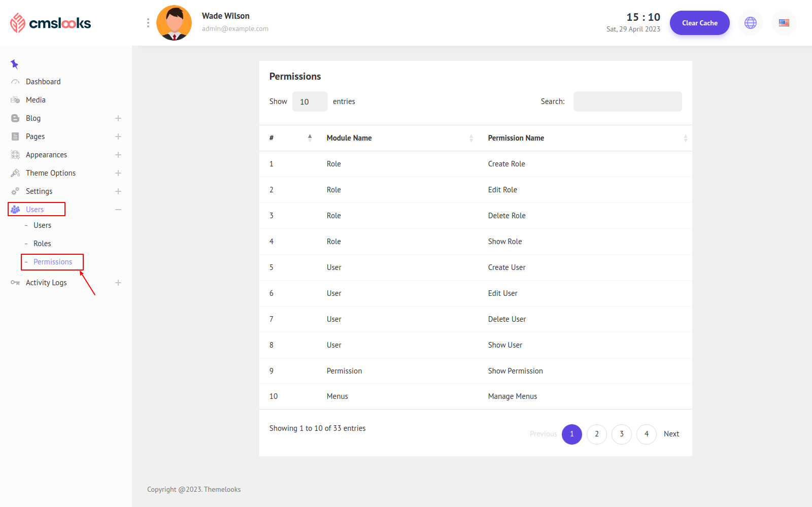Image resolution: width=812 pixels, height=507 pixels.
Task: Go to Next page of permissions
Action: tap(671, 434)
